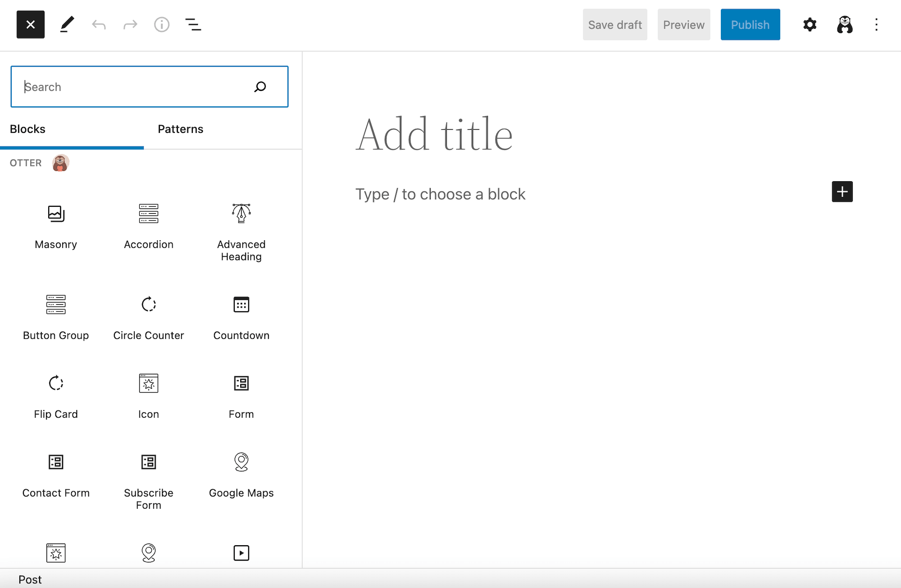Click the block search field
The image size is (901, 588).
point(135,87)
